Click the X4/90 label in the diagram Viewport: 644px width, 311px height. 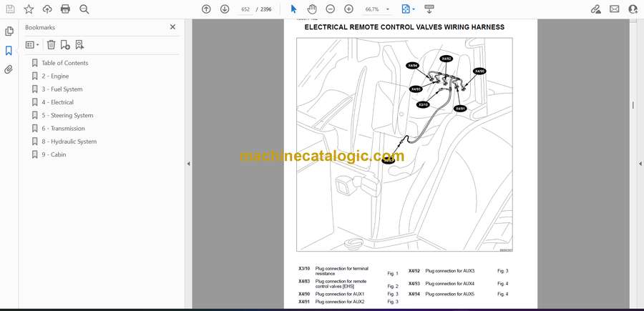click(x=479, y=71)
